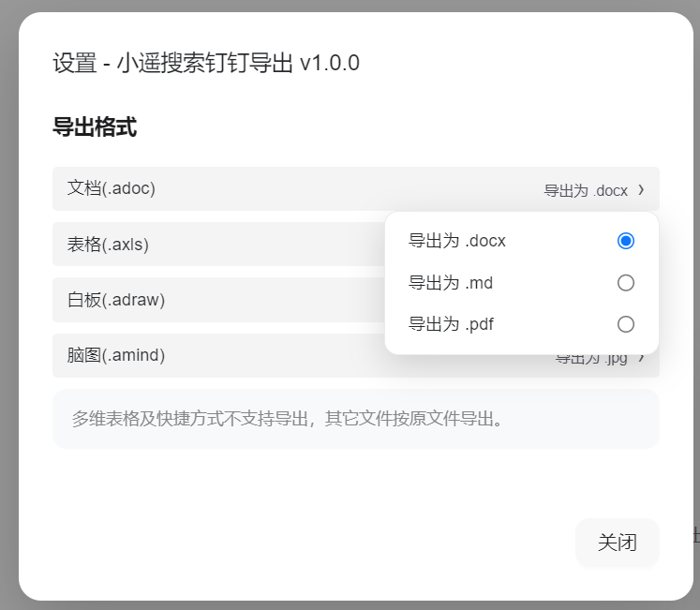Choose the 导出为 .md menu entry text
This screenshot has width=700, height=610.
[x=451, y=283]
